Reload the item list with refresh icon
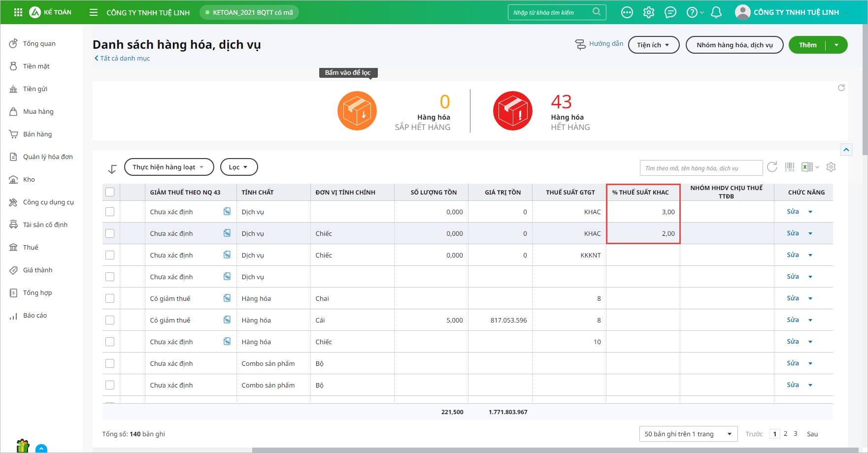The height and width of the screenshot is (453, 868). [x=772, y=167]
